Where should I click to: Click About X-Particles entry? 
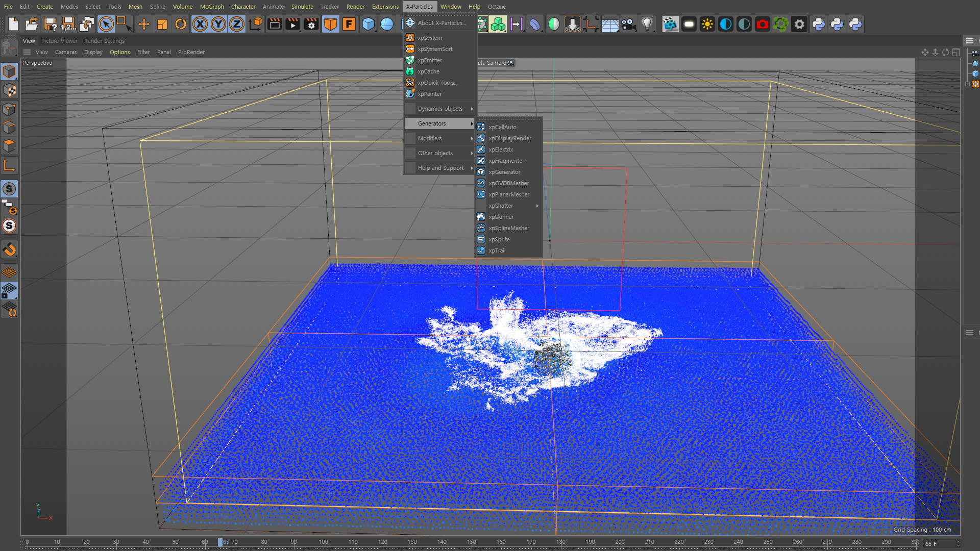(x=440, y=23)
